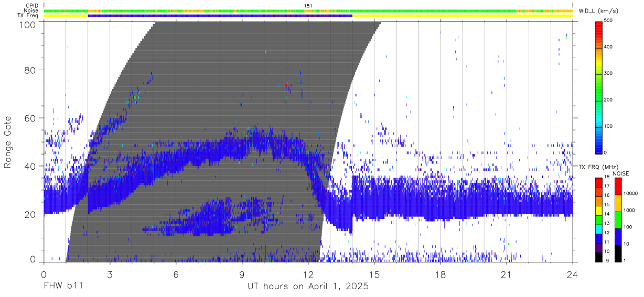The height and width of the screenshot is (297, 644).
Task: Click the TX frequency color legend bar
Action: pos(598,219)
